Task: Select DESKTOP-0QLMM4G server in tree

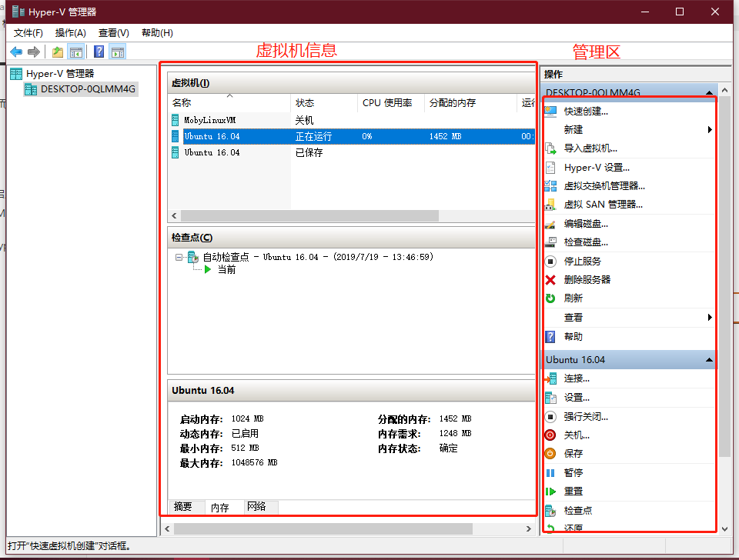Action: point(80,89)
